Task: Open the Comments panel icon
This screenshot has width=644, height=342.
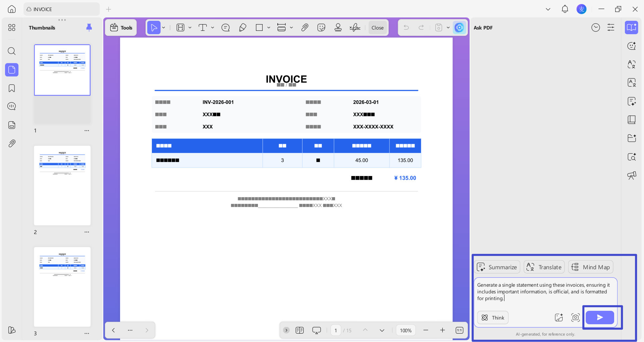Action: [12, 106]
